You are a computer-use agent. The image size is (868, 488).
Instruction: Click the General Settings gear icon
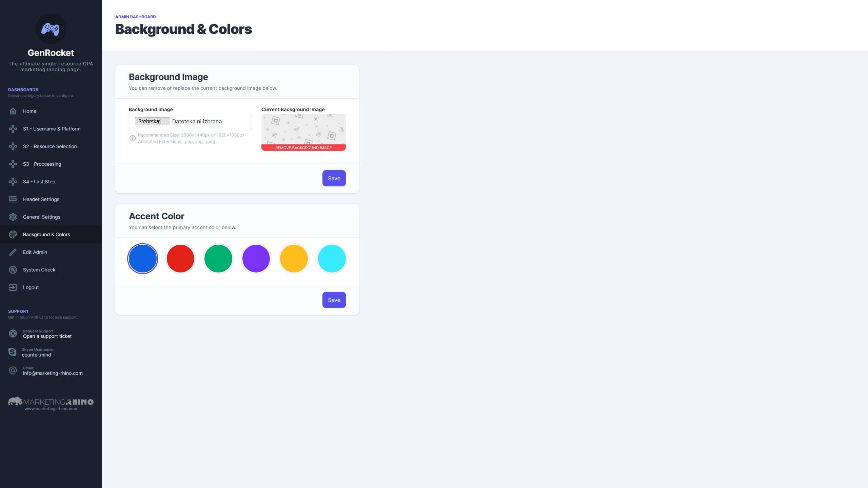[x=13, y=217]
